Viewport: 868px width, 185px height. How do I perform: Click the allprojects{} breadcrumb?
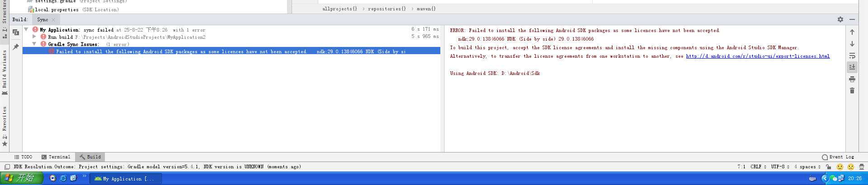pyautogui.click(x=340, y=9)
